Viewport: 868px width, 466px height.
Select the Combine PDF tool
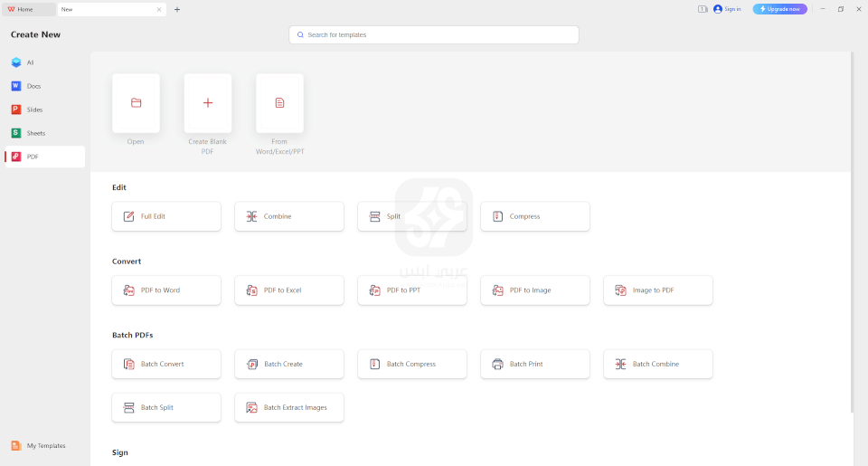tap(289, 216)
